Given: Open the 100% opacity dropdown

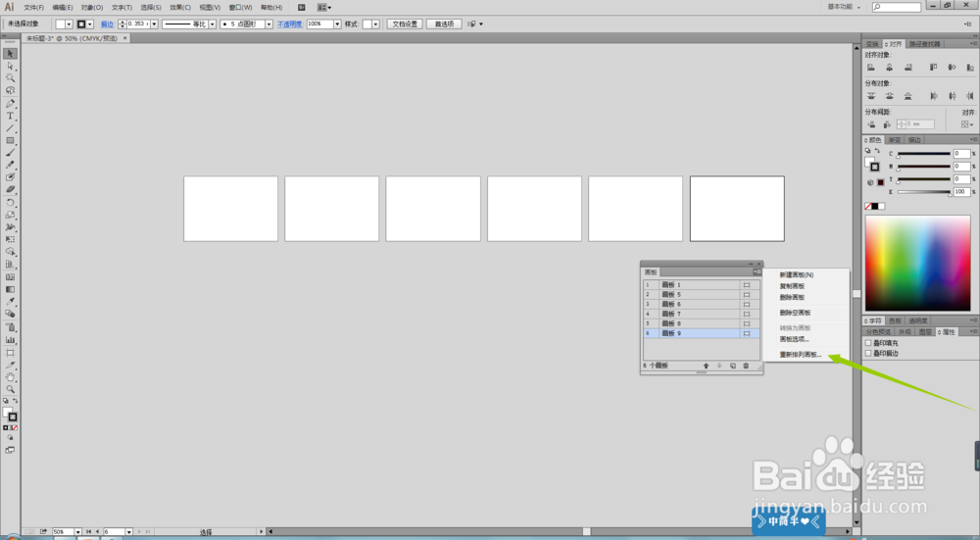Looking at the screenshot, I should pos(337,25).
